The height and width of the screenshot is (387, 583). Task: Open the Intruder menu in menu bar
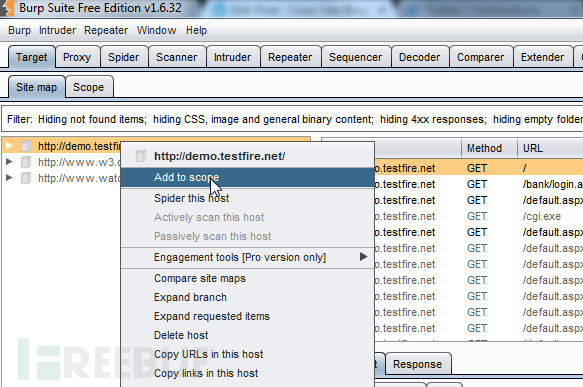(x=57, y=30)
